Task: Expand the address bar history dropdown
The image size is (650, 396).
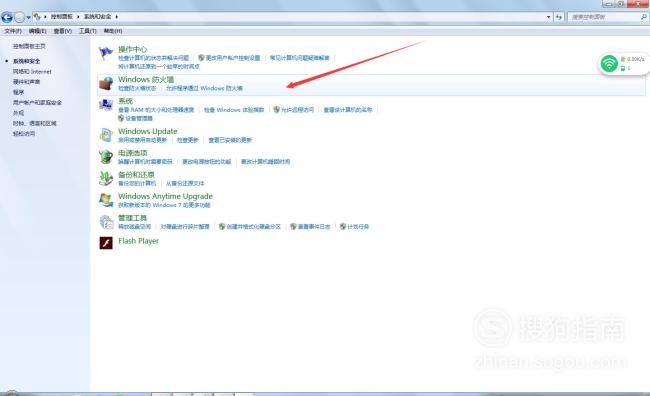Action: (x=548, y=17)
